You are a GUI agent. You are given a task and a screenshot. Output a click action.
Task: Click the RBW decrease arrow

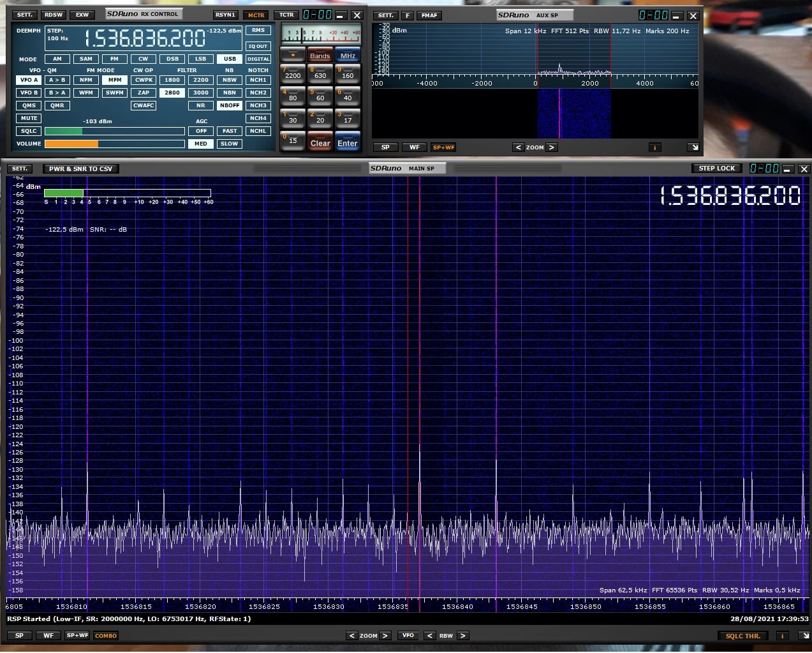(430, 636)
